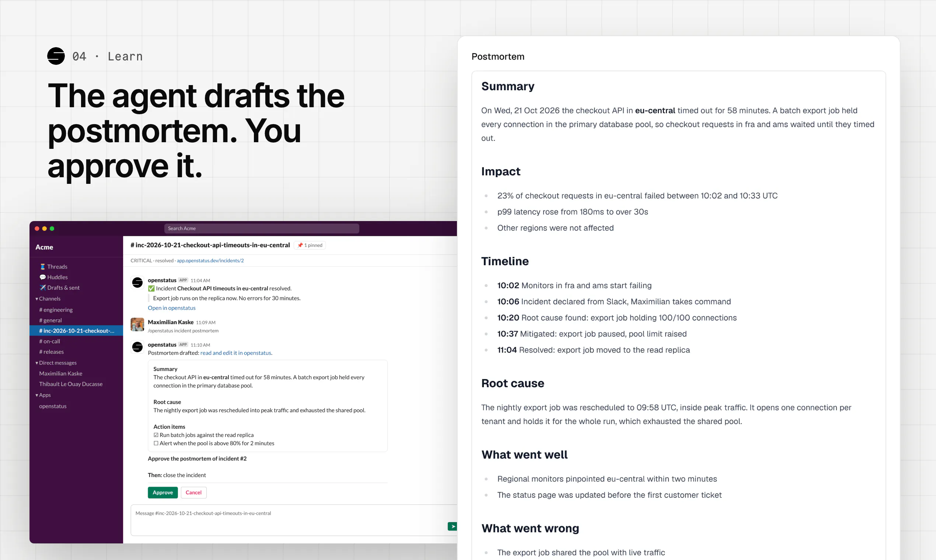
Task: Click the Acme workspace name
Action: 44,248
